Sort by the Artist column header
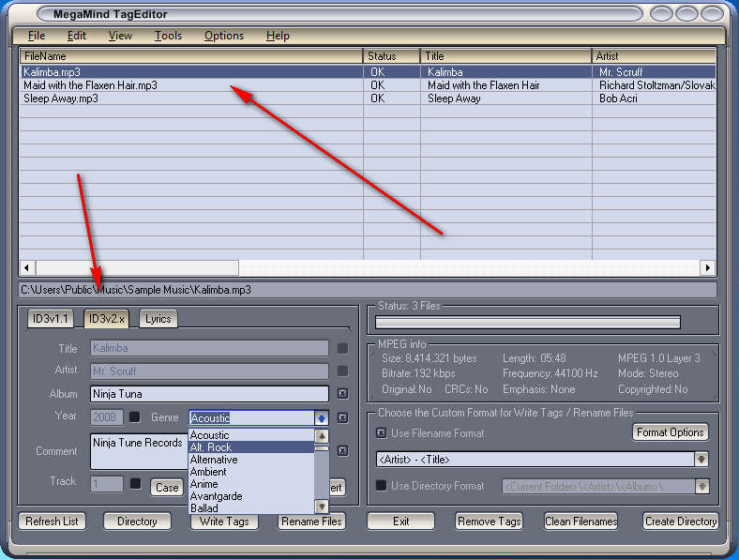This screenshot has height=560, width=739. pos(654,56)
